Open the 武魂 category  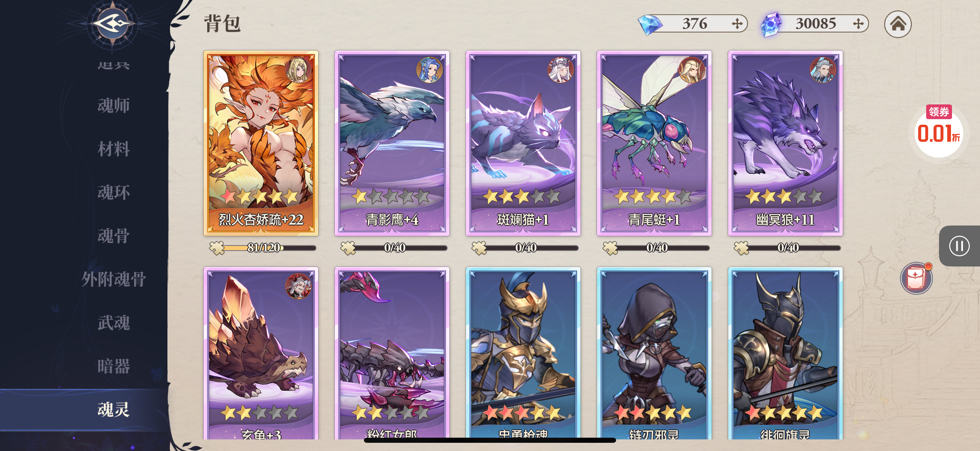pos(113,323)
